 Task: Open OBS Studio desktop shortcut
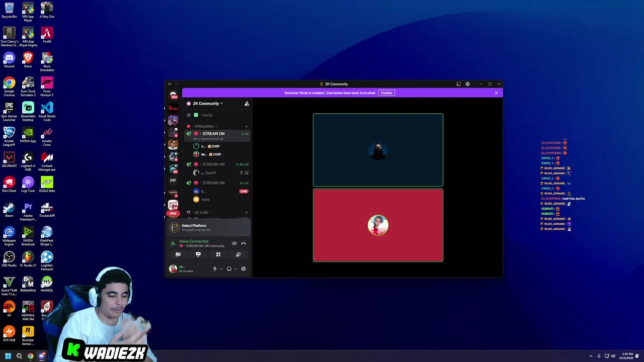point(9,259)
